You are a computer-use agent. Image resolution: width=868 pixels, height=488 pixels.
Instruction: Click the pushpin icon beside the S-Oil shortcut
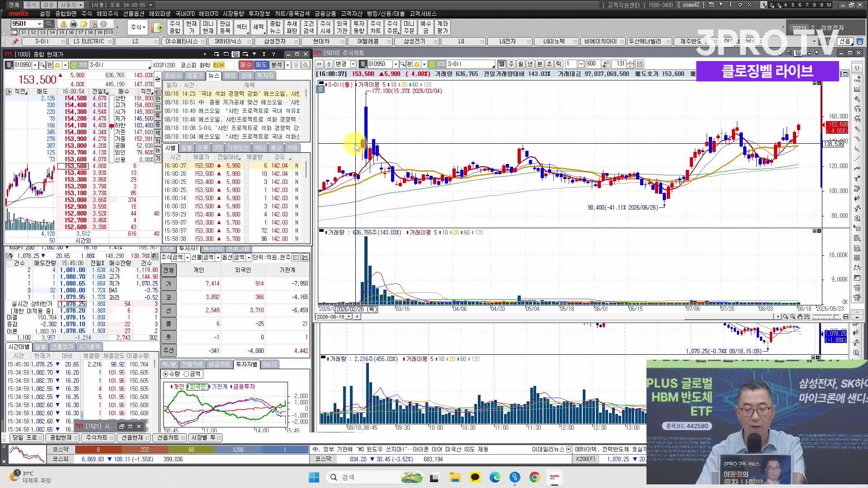click(15, 42)
